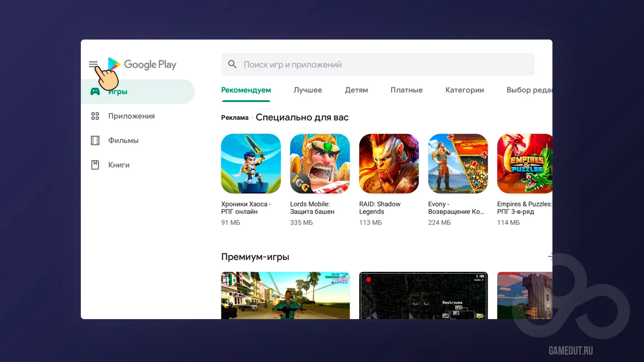Open the hamburger menu
This screenshot has height=362, width=644.
point(93,64)
